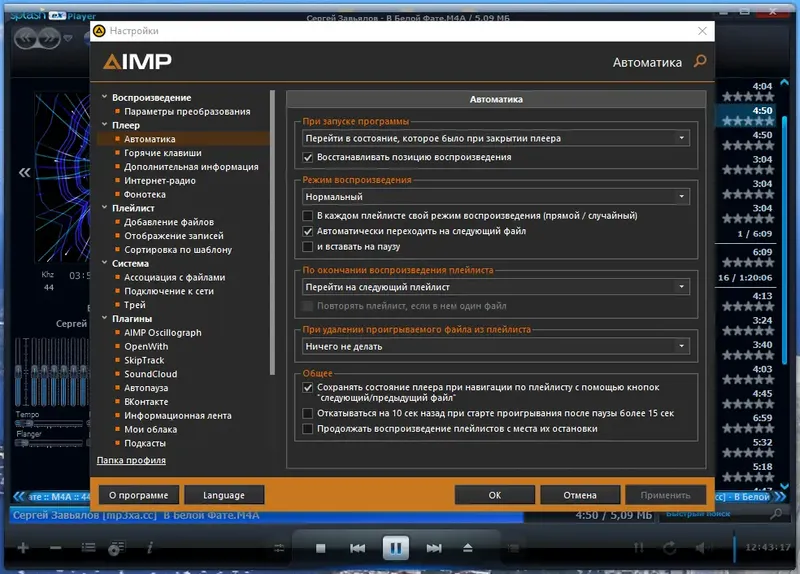Collapse the Воспроизведение tree section
This screenshot has width=800, height=574.
[105, 96]
